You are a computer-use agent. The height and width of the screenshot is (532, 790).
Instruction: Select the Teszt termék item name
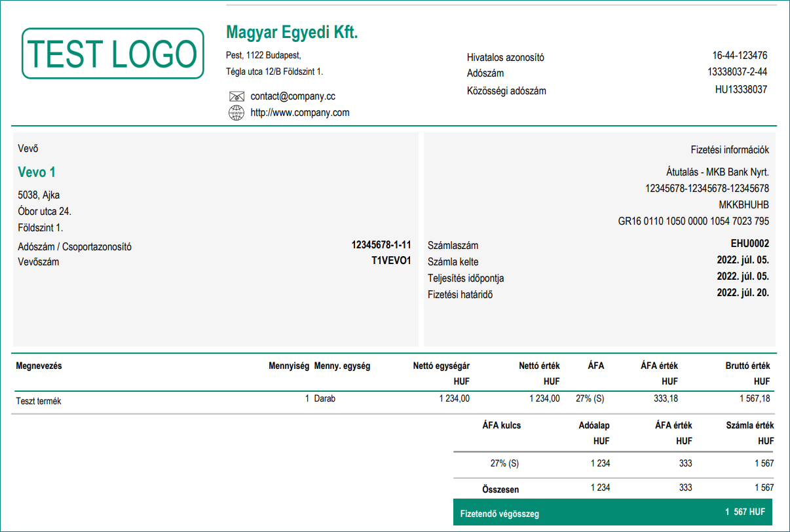tap(38, 401)
